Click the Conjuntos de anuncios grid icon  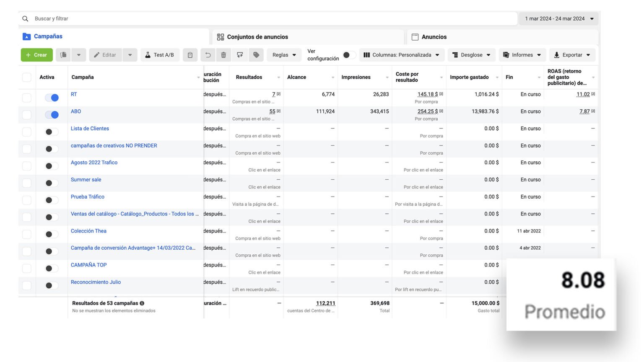pyautogui.click(x=221, y=37)
